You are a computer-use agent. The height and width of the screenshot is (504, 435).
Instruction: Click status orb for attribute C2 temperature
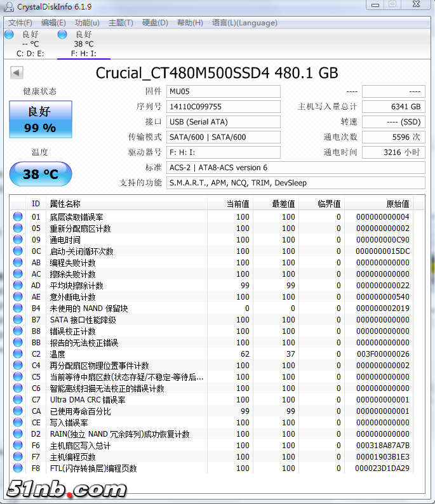18,354
